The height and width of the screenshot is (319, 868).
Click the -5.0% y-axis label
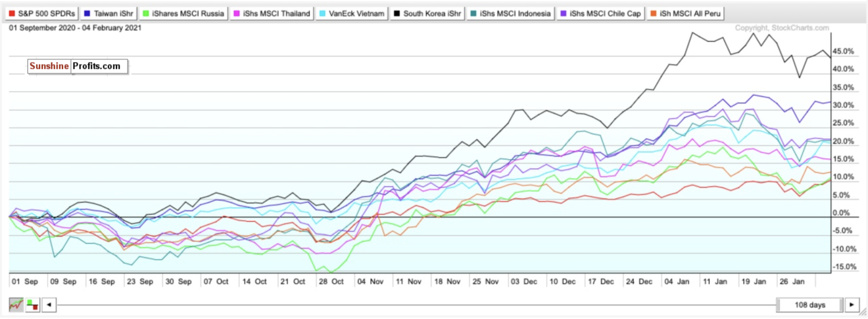pos(843,231)
